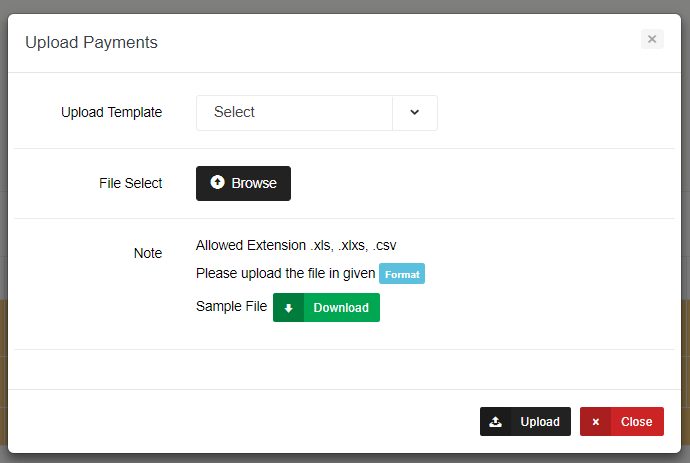Click the Note label

click(147, 254)
